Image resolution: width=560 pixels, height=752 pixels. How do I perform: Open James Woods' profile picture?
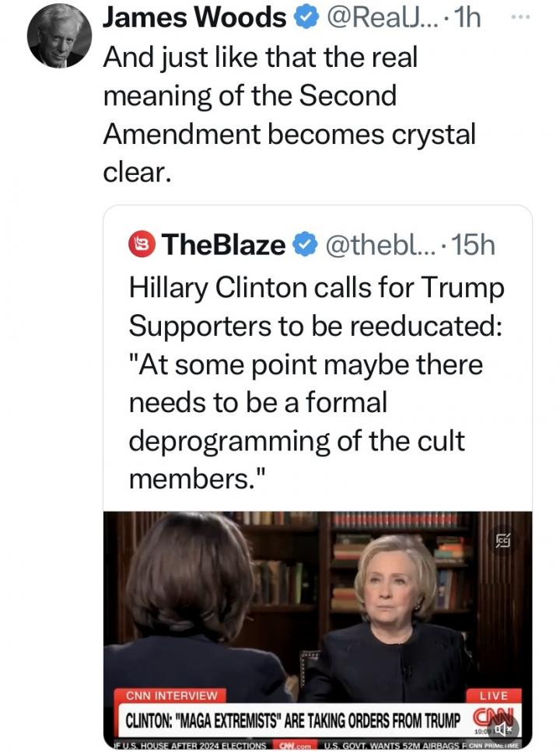pos(58,40)
